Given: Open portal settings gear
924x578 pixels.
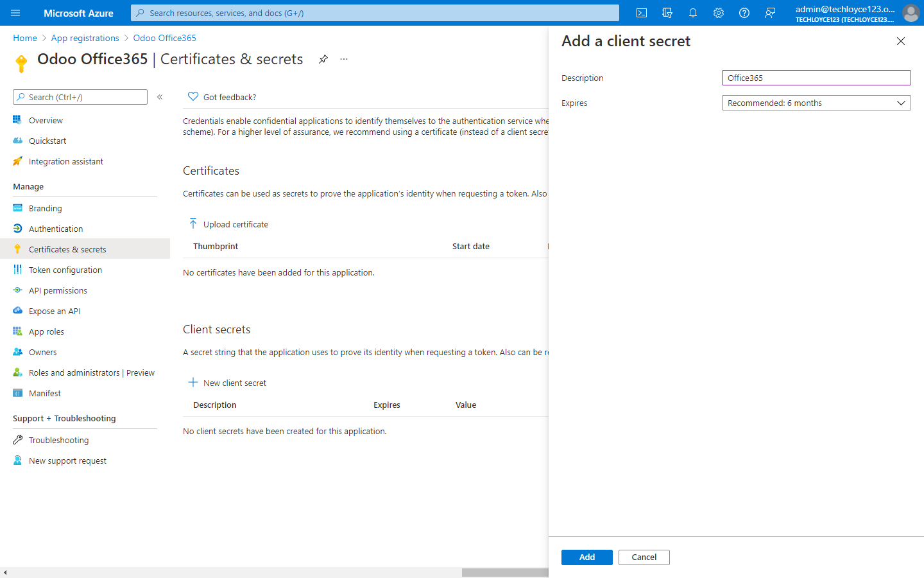Looking at the screenshot, I should tap(719, 13).
